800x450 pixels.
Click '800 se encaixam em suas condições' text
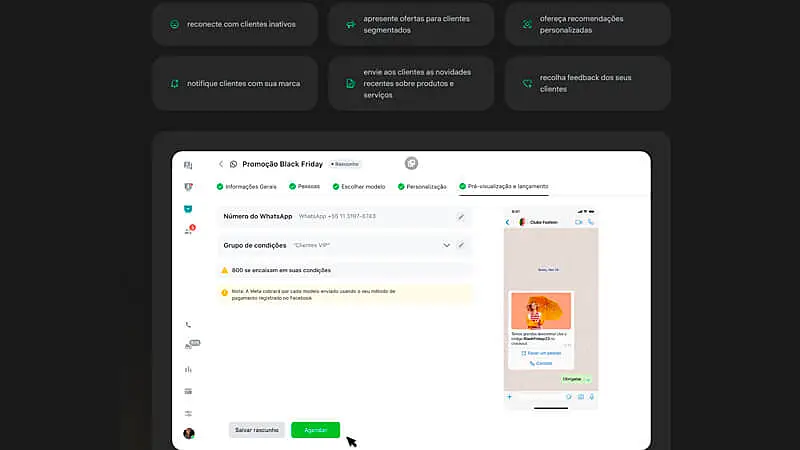coord(281,270)
